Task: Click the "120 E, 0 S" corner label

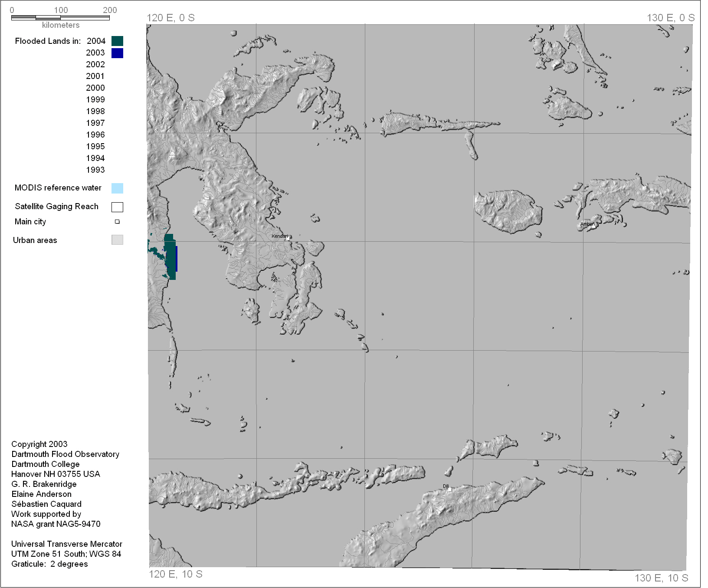Action: [170, 18]
